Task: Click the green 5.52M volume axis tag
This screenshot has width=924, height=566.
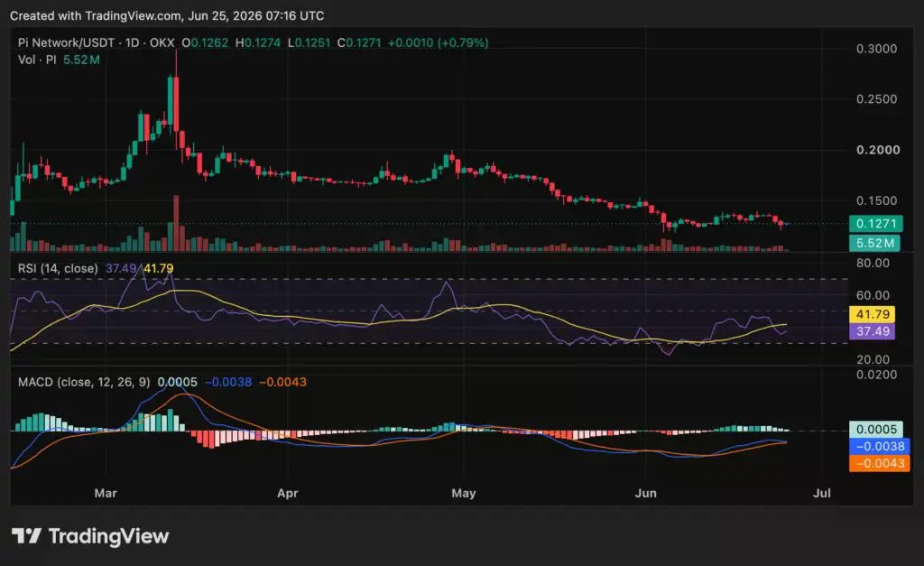Action: pyautogui.click(x=874, y=243)
